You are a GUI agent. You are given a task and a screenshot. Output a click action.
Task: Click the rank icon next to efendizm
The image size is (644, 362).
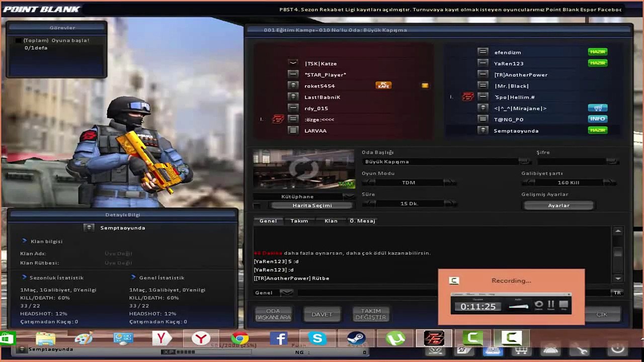point(482,52)
